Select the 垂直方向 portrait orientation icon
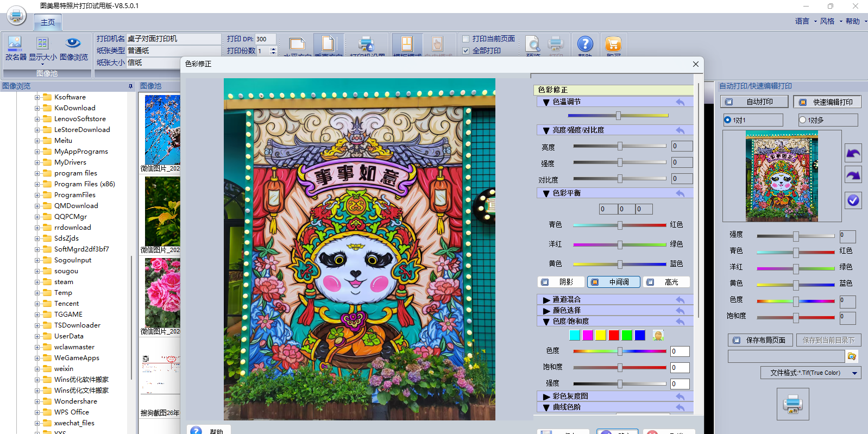Viewport: 868px width, 434px height. tap(328, 44)
